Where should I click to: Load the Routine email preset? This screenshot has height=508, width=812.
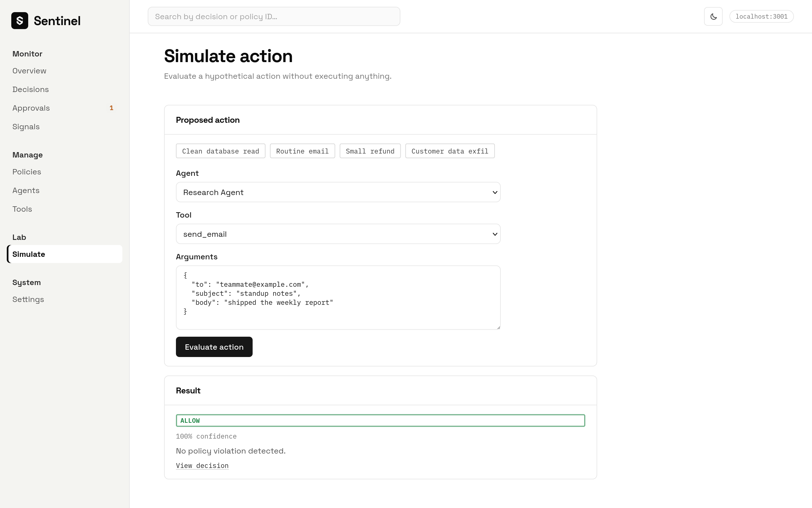(302, 151)
